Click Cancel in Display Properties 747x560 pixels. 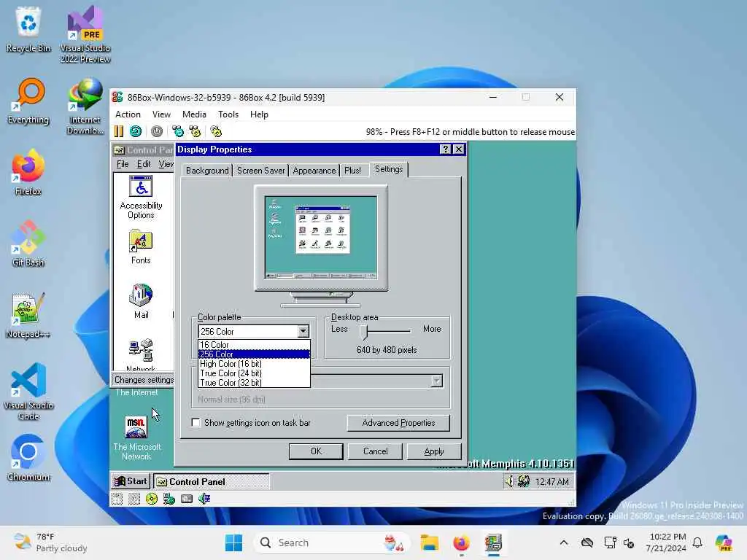[x=376, y=451]
